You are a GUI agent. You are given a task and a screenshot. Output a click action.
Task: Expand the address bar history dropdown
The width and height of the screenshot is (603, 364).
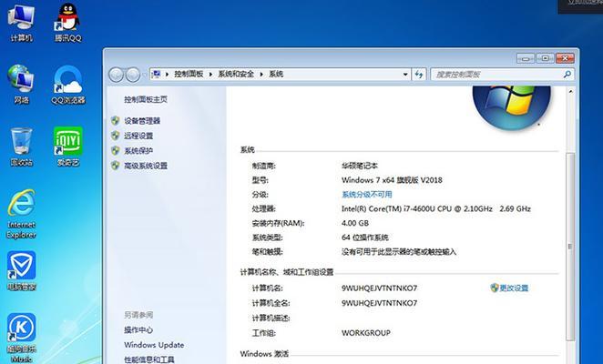[x=405, y=75]
